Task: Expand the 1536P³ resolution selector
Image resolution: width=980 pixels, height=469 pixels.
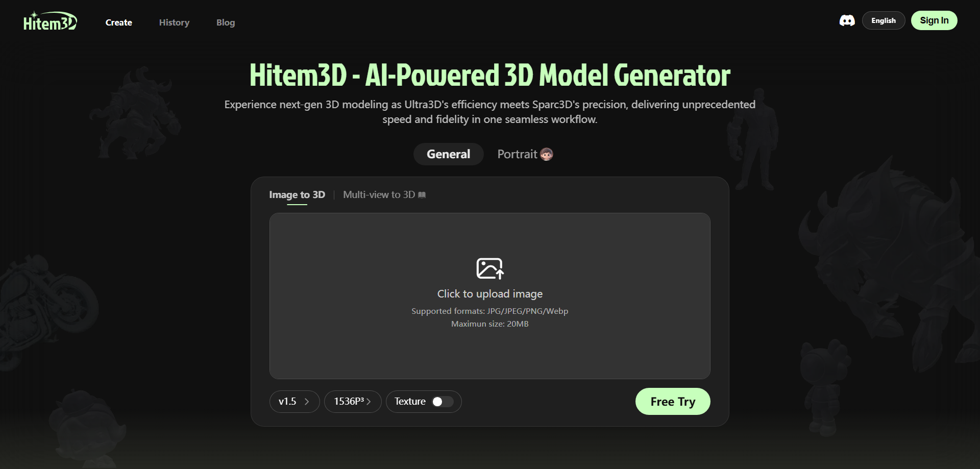Action: point(352,402)
